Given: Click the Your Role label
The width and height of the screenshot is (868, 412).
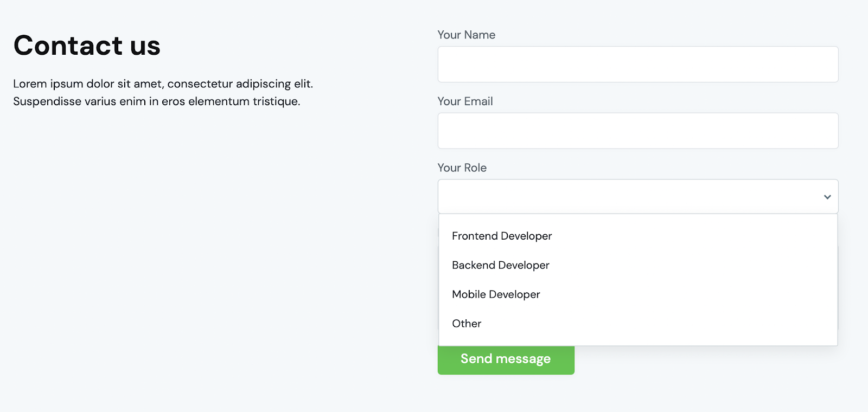Looking at the screenshot, I should [462, 168].
